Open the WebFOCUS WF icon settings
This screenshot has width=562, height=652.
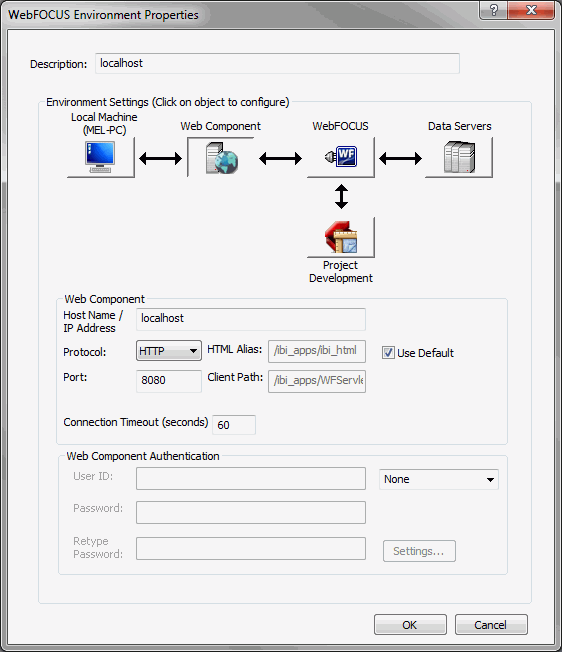341,158
